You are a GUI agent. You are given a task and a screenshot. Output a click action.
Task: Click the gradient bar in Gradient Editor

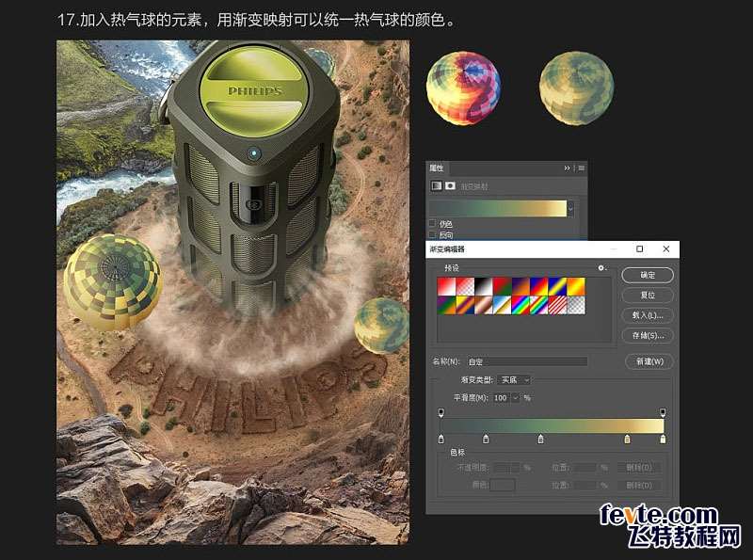click(x=553, y=425)
